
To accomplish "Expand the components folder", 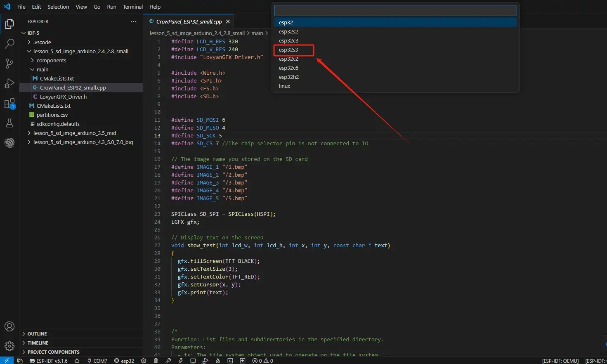I will (51, 61).
